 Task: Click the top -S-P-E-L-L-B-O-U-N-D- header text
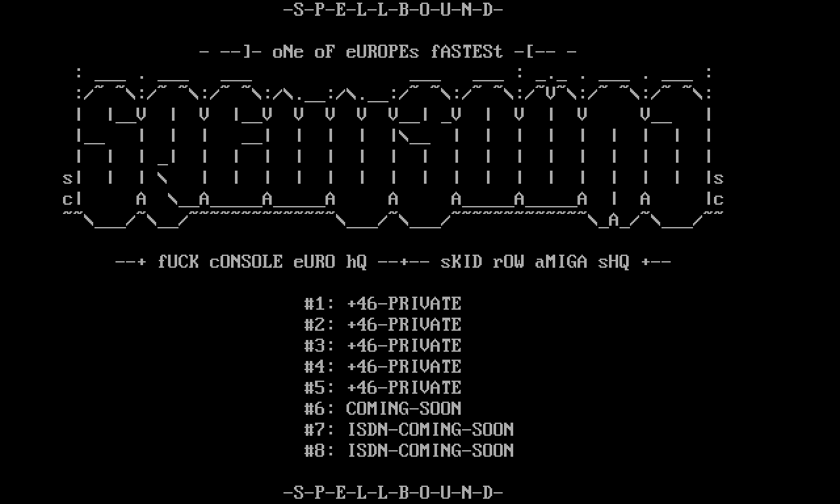[x=393, y=10]
